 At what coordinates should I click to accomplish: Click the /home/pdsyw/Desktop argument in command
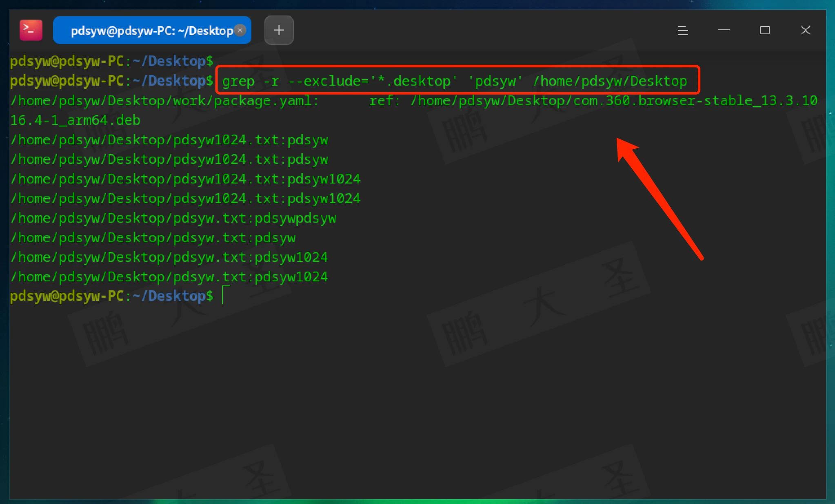pyautogui.click(x=610, y=81)
